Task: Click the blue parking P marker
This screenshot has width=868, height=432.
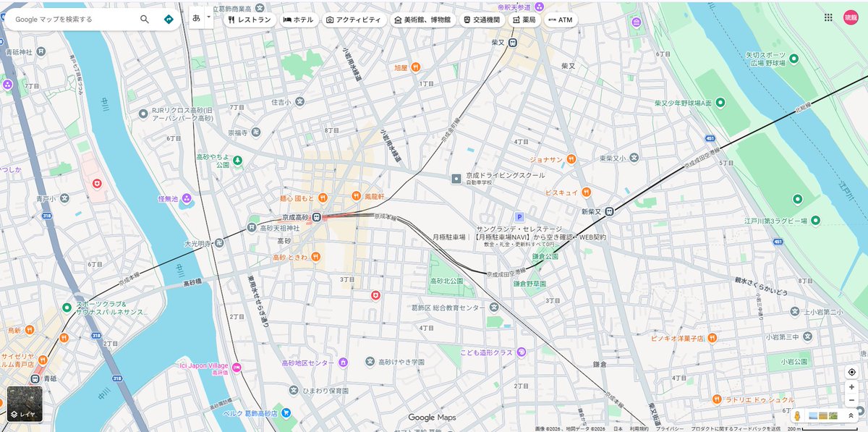Action: tap(519, 216)
